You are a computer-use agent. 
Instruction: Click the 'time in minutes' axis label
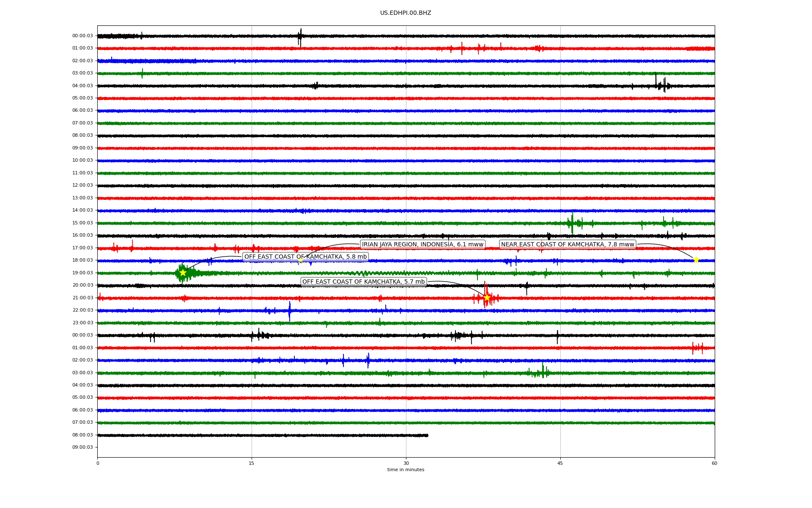(x=405, y=469)
